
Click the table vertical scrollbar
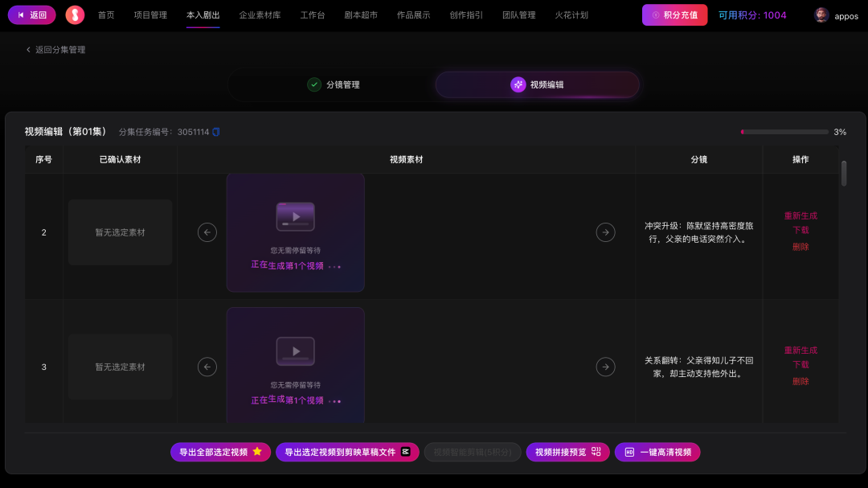click(844, 174)
